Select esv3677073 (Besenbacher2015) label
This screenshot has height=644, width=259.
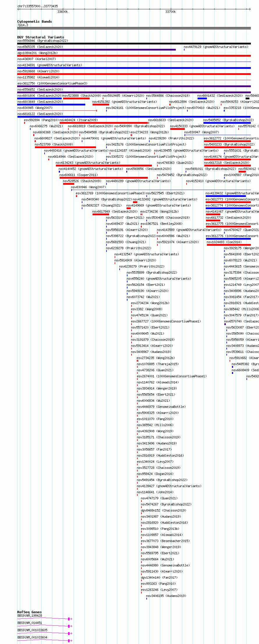[165, 541]
